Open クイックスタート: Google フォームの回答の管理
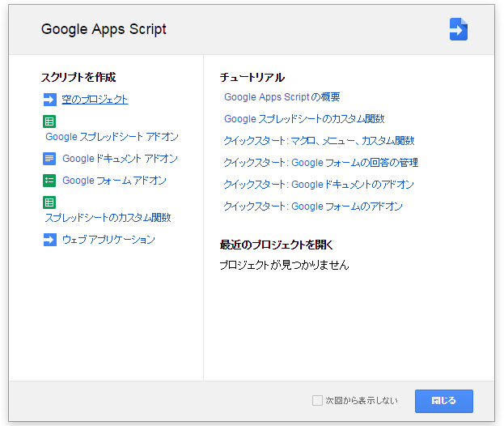Screen dimensions: 504x426 point(321,163)
